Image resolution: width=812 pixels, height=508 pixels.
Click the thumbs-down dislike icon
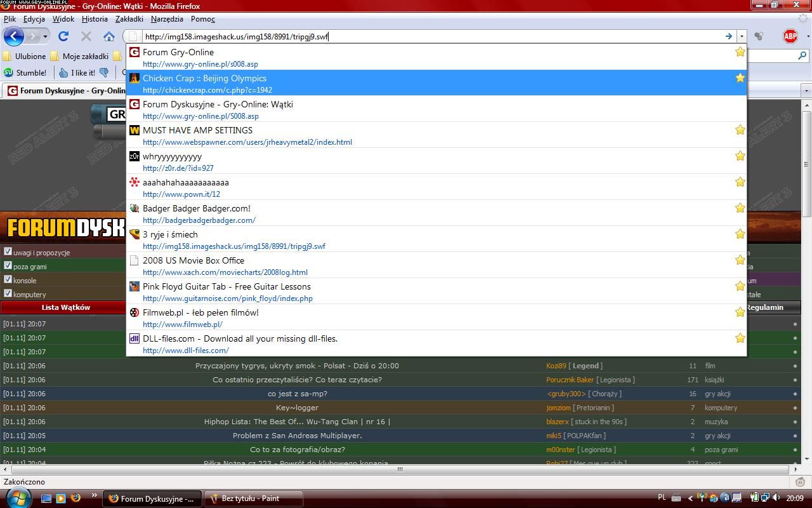pyautogui.click(x=104, y=72)
